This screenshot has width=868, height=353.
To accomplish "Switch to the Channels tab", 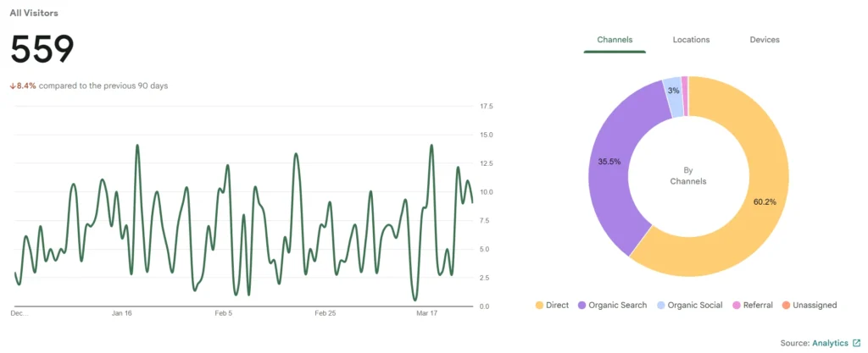I will coord(615,40).
